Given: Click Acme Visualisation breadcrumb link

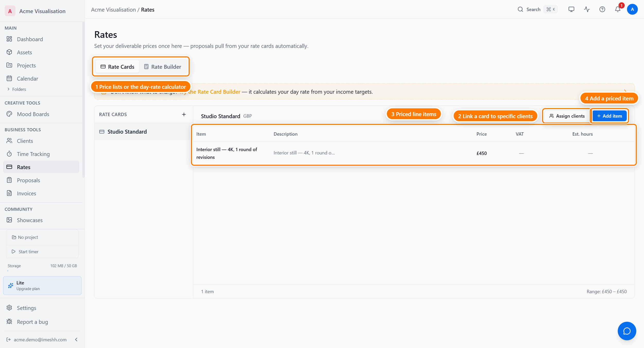Looking at the screenshot, I should [113, 10].
